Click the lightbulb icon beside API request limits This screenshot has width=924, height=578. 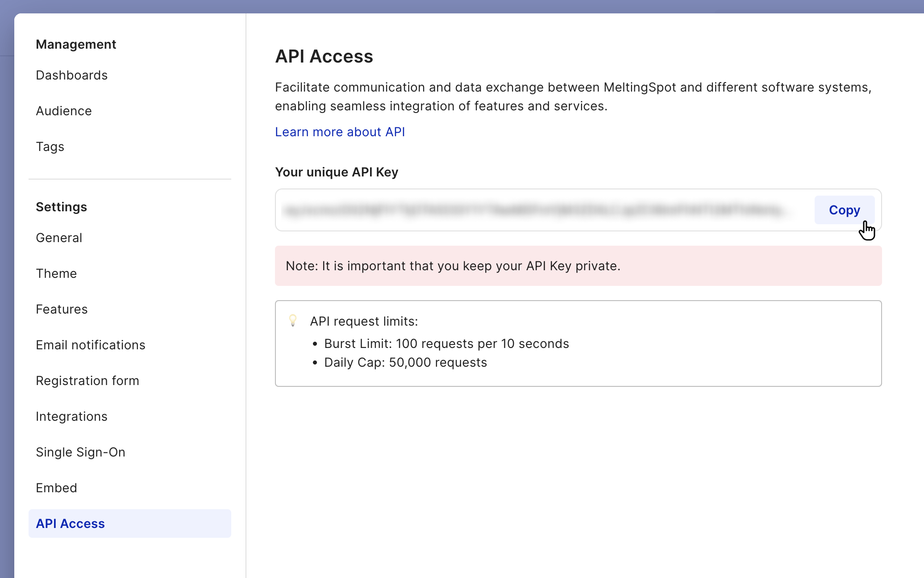pos(293,320)
